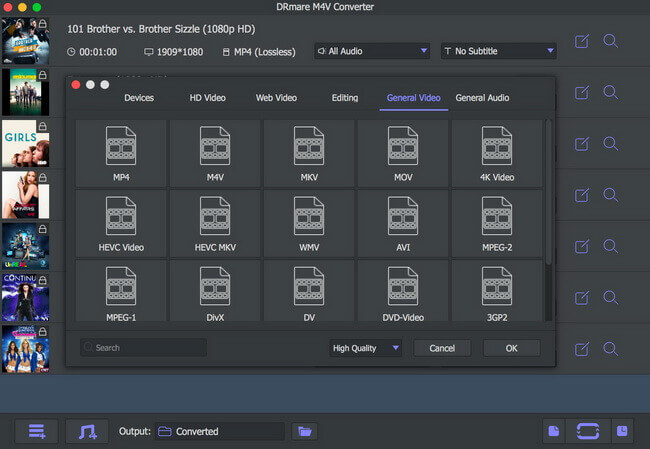Screen dimensions: 650x449
Task: Select the WMV format icon
Action: 309,216
